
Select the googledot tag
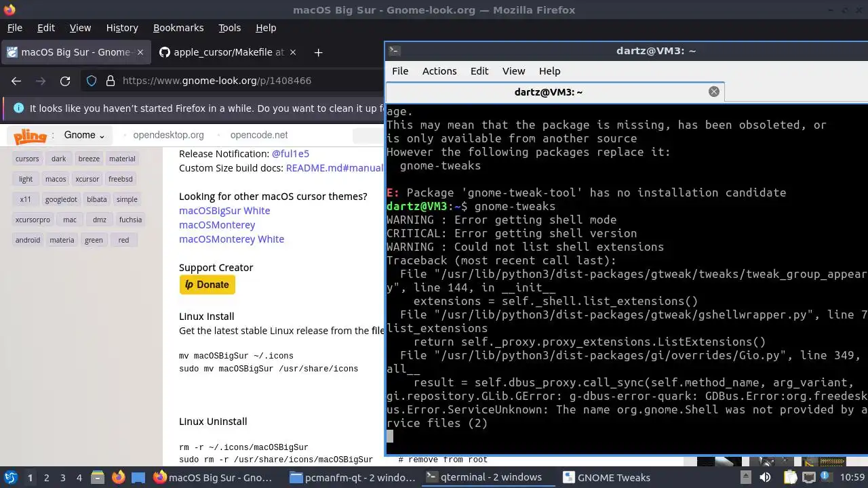tap(61, 199)
